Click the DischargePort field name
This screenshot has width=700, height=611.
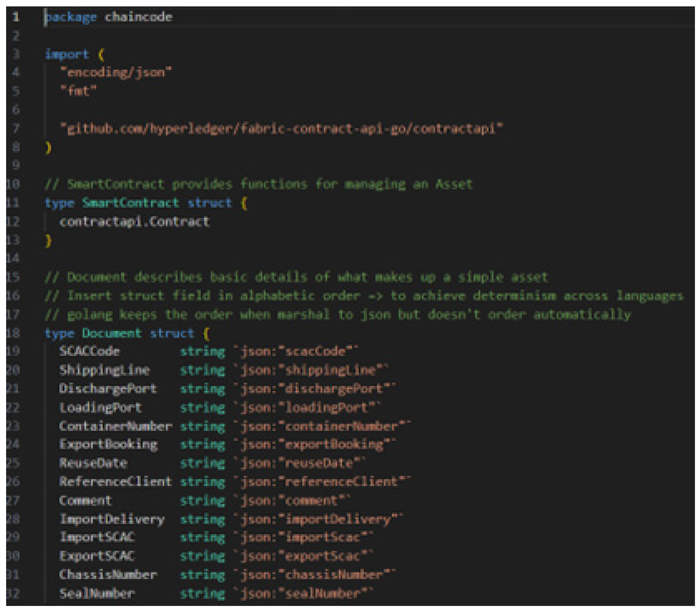[108, 389]
